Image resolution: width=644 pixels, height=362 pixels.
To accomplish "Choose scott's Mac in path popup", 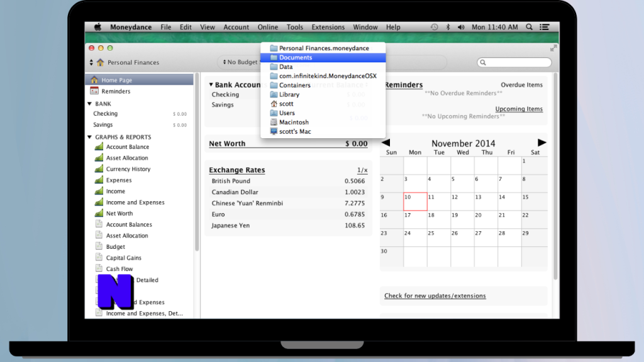I will [323, 131].
